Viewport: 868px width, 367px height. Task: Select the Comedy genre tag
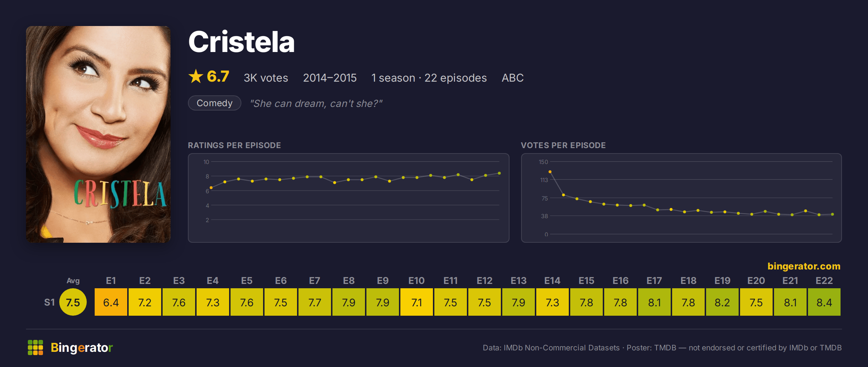(215, 103)
